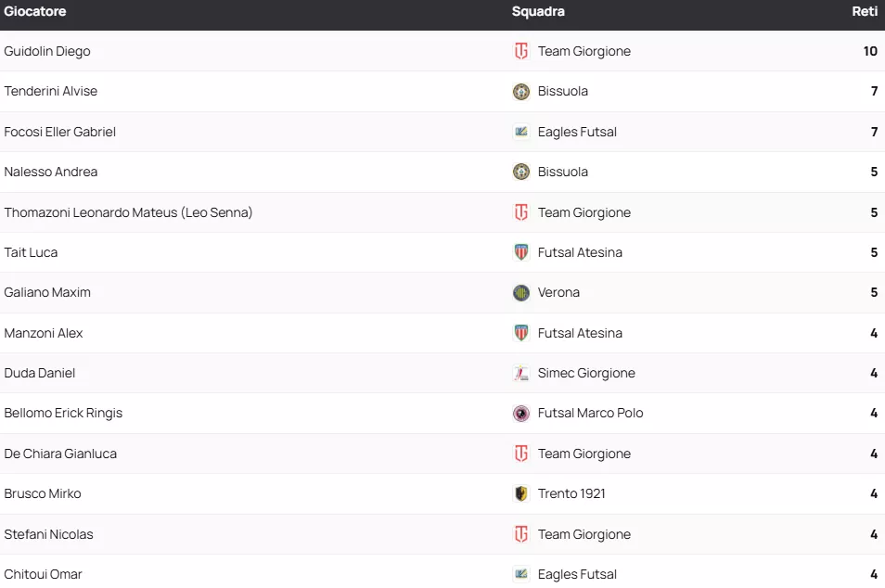Click the Trento 1921 shield icon
Image resolution: width=885 pixels, height=588 pixels.
tap(521, 493)
